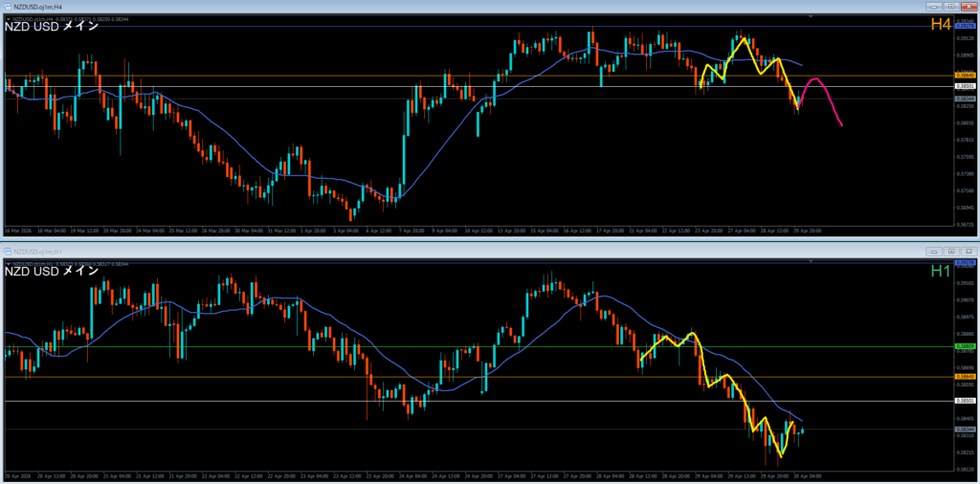Select the orange 0.58640 price label on H4
The image size is (980, 484).
965,74
